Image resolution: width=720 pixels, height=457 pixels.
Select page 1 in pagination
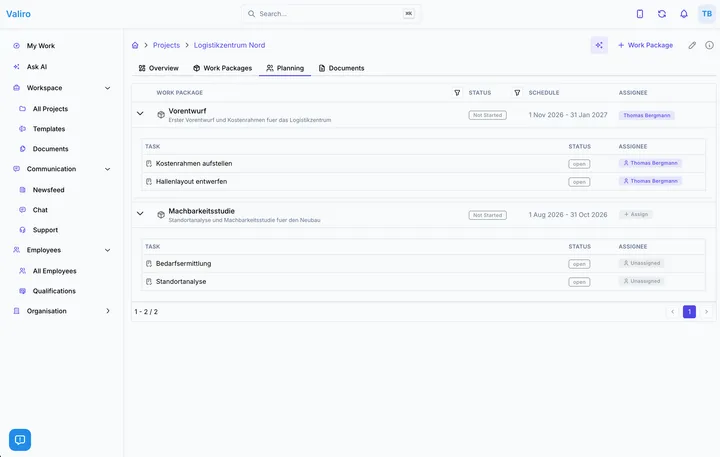(689, 312)
